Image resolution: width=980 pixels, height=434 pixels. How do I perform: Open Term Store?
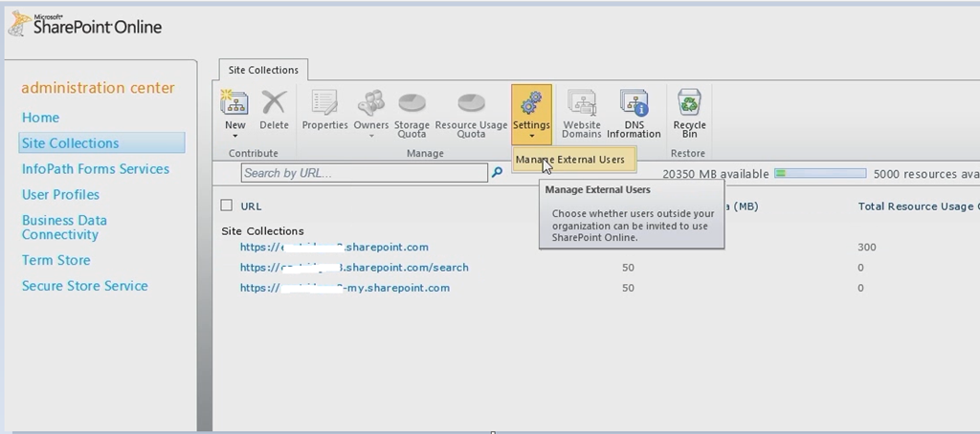coord(56,260)
